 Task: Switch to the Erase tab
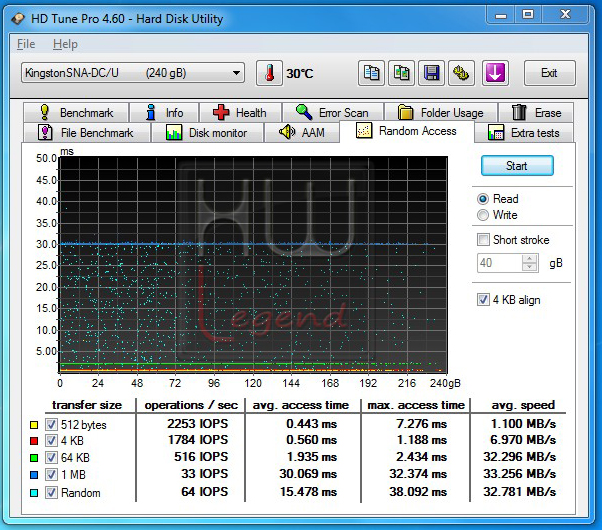[536, 113]
